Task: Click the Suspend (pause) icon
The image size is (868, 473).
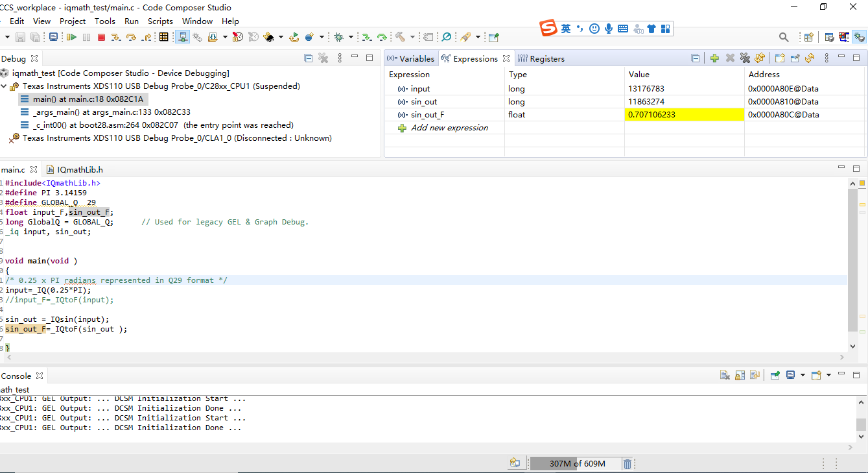Action: pos(86,37)
